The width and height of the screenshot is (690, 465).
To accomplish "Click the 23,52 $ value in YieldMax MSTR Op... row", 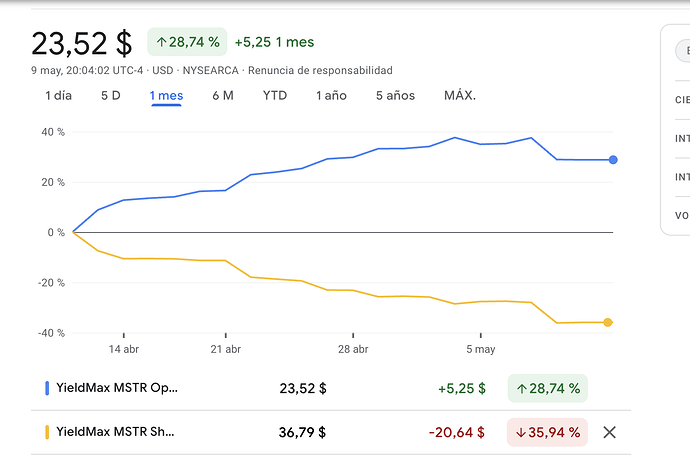I will [303, 388].
